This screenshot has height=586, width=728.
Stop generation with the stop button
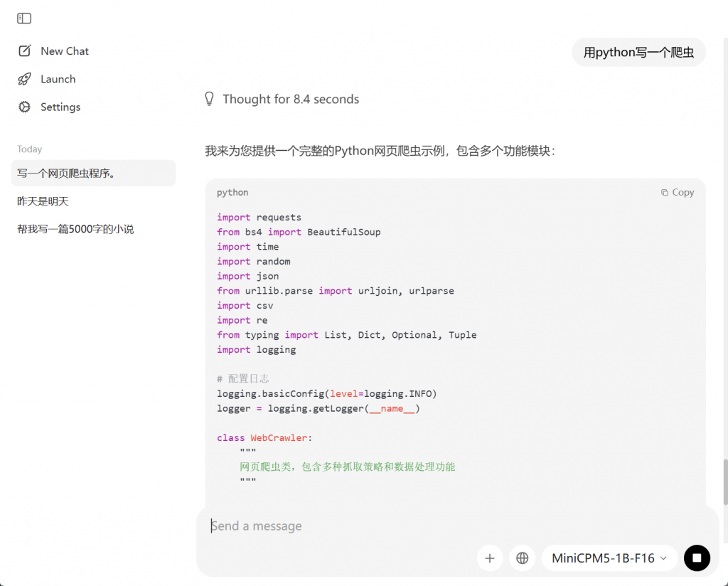[697, 558]
